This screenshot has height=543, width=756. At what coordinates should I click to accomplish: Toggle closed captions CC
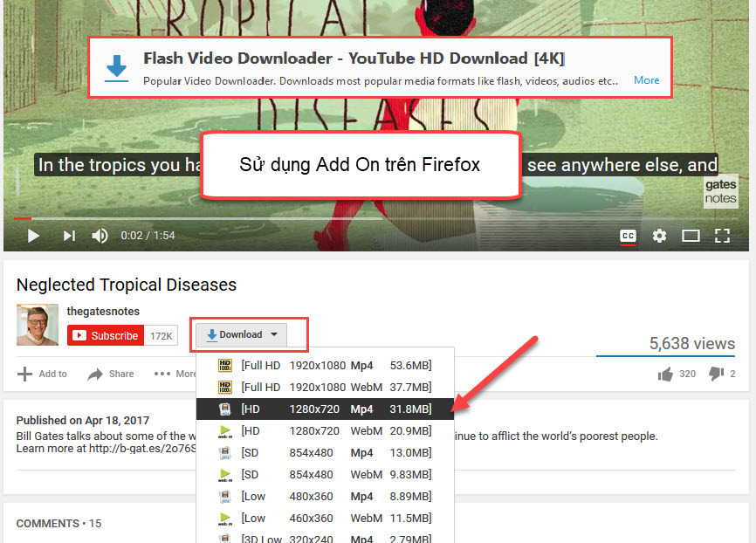628,236
